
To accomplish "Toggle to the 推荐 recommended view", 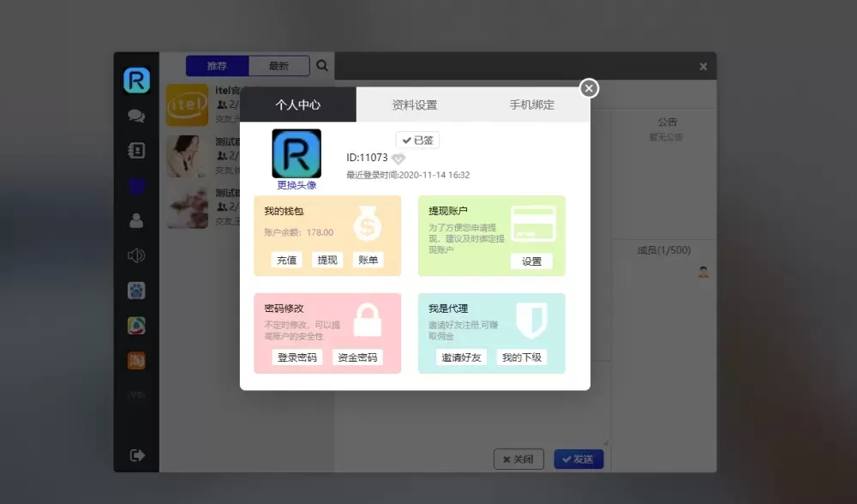I will 218,65.
